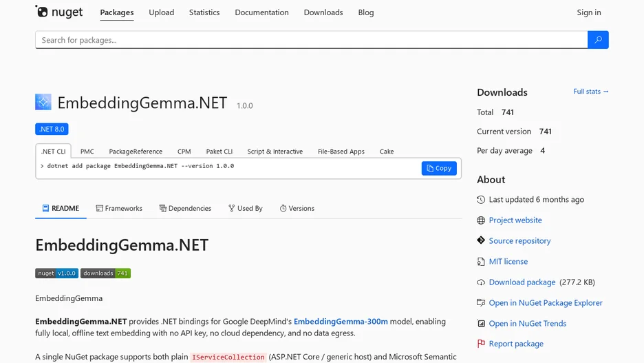The image size is (644, 363).
Task: Click the .NET 8.0 framework badge
Action: point(52,129)
